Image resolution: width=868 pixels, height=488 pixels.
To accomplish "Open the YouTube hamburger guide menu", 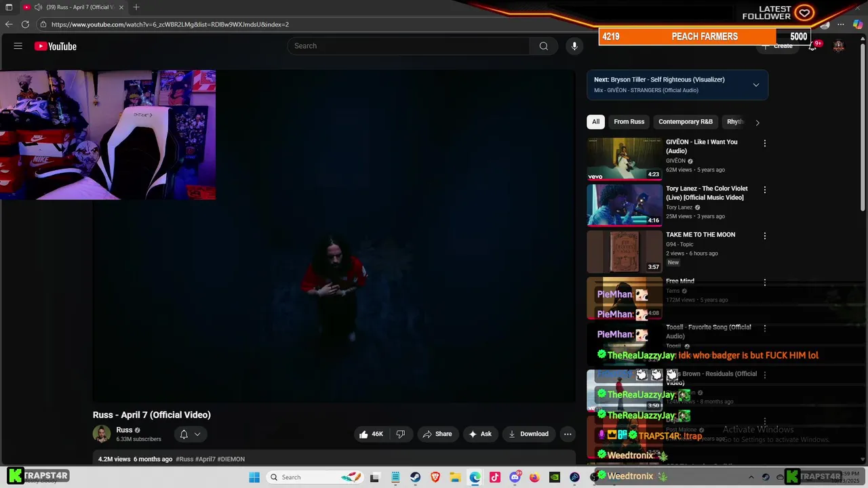I will click(x=18, y=46).
